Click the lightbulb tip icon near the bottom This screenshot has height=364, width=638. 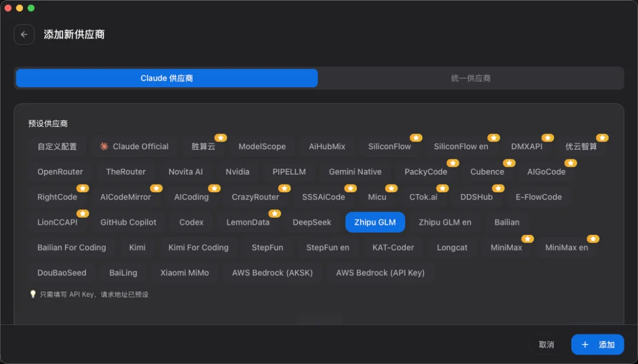click(x=34, y=294)
